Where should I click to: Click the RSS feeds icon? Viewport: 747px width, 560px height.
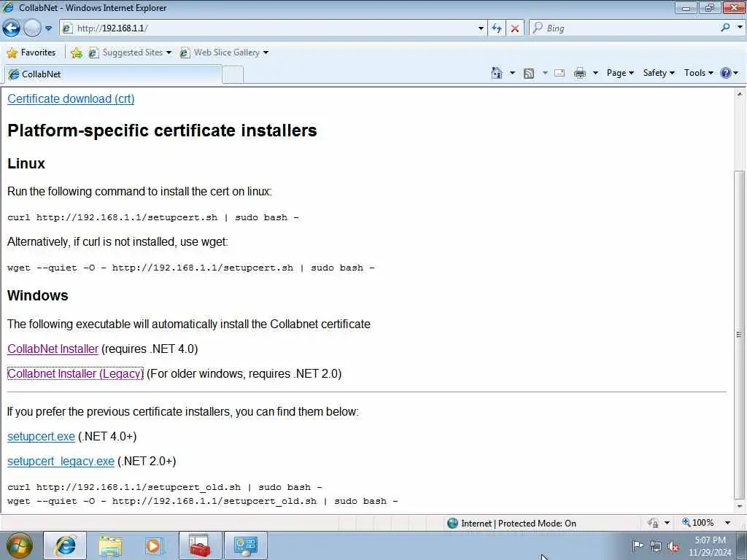[x=528, y=73]
